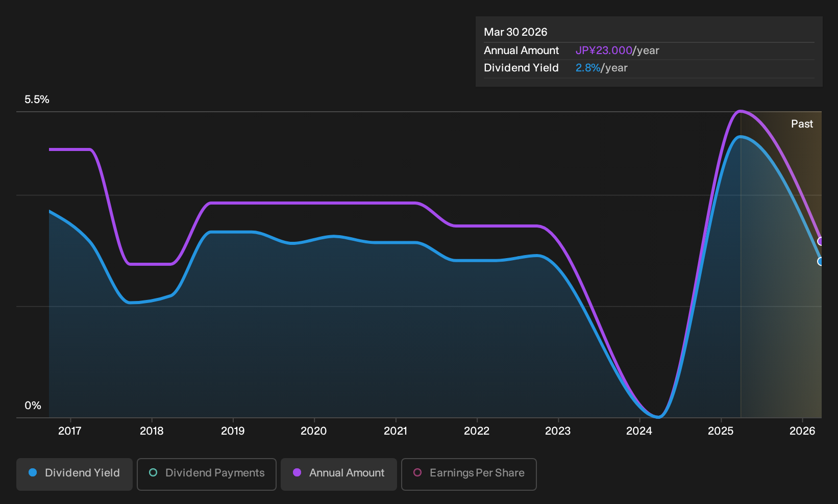Click the 2017 x-axis label
Image resolution: width=838 pixels, height=504 pixels.
(70, 431)
